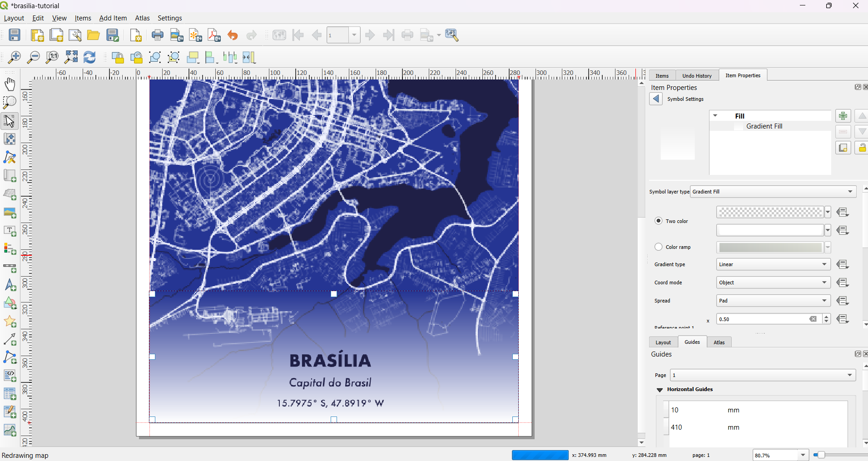Add a label item tool
Image resolution: width=868 pixels, height=461 pixels.
10,231
